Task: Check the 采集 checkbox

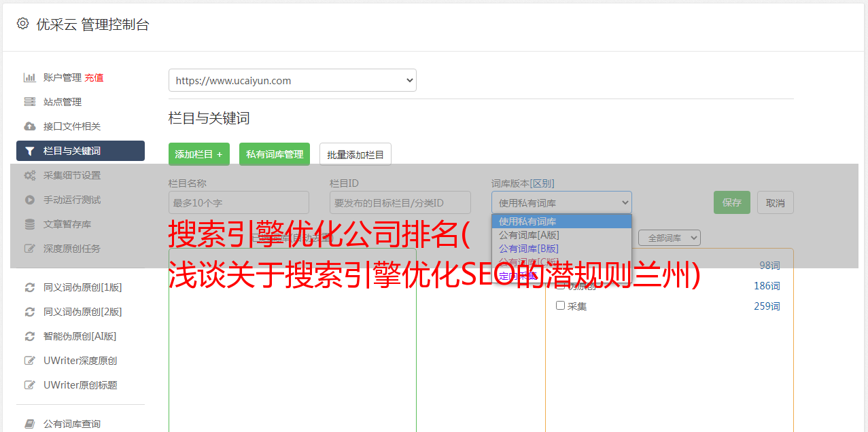Action: click(x=561, y=306)
